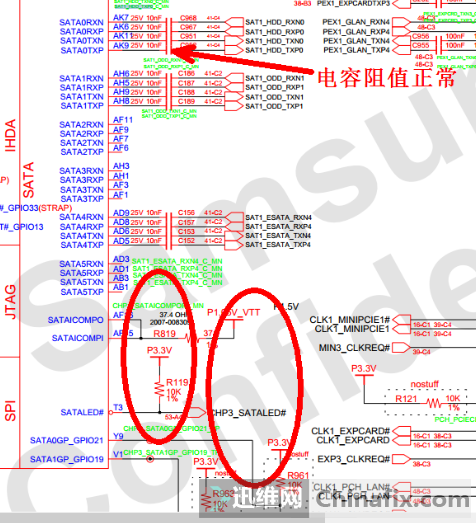Click the R121 nostuff resistor symbol
This screenshot has height=523, width=476.
434,404
